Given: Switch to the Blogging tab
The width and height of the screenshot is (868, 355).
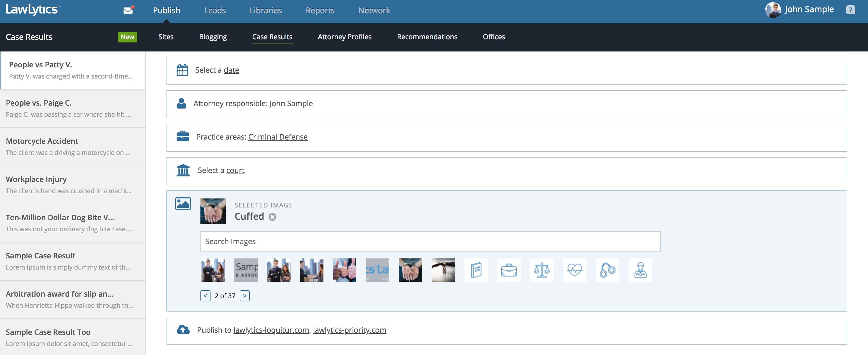Looking at the screenshot, I should (x=213, y=37).
